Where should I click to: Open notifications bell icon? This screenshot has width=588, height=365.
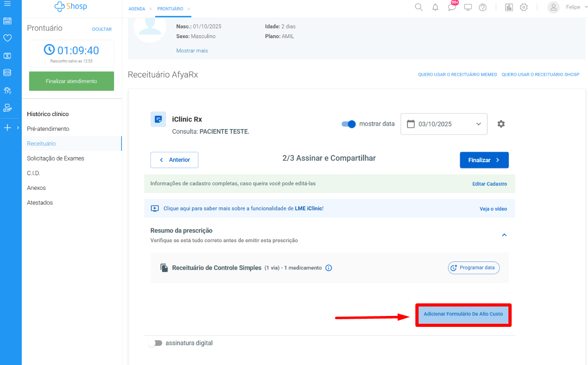point(435,7)
